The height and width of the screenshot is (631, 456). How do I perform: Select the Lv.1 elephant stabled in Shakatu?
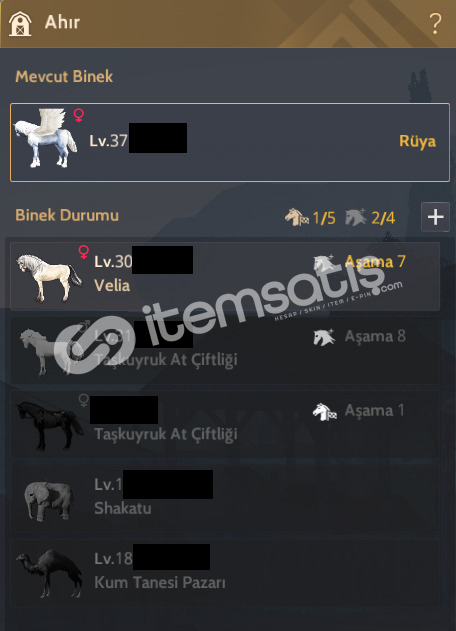click(225, 498)
